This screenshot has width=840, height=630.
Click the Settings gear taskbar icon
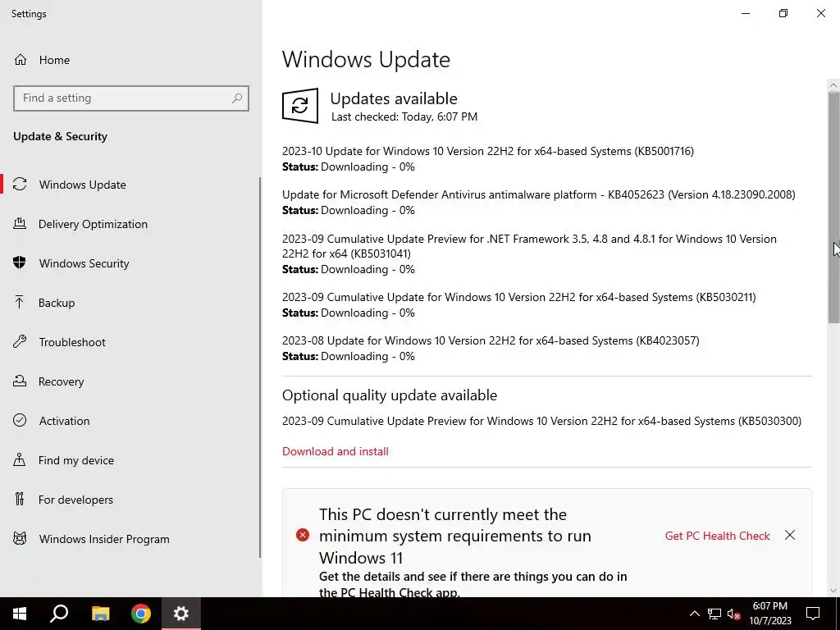181,614
